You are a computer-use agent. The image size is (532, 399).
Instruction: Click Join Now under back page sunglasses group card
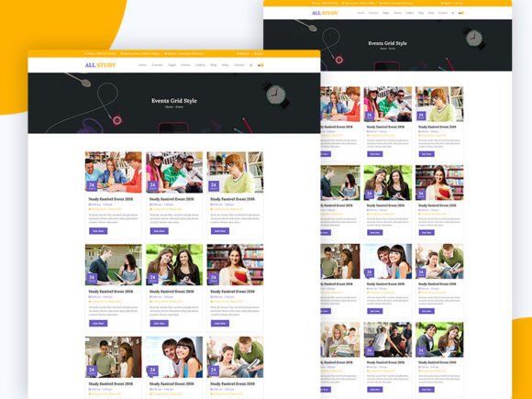(x=375, y=154)
